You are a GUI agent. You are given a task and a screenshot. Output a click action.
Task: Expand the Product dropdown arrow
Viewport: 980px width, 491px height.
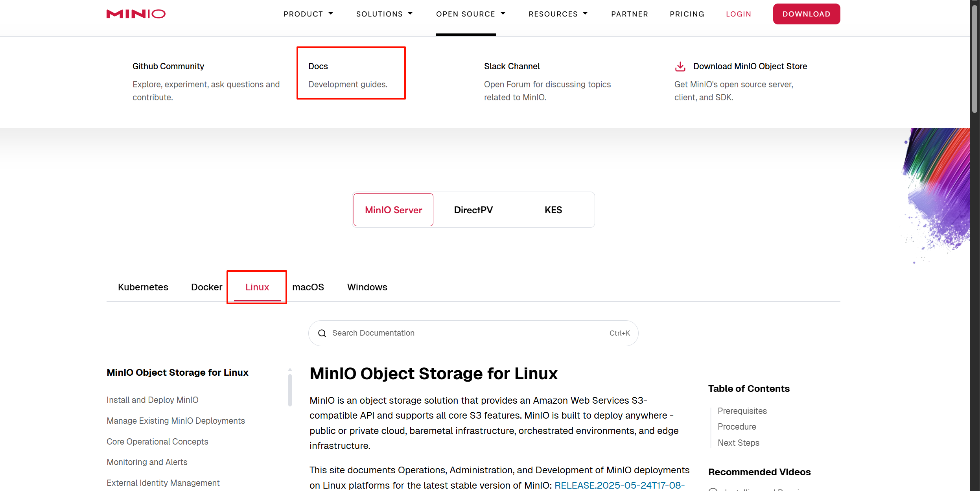(331, 14)
